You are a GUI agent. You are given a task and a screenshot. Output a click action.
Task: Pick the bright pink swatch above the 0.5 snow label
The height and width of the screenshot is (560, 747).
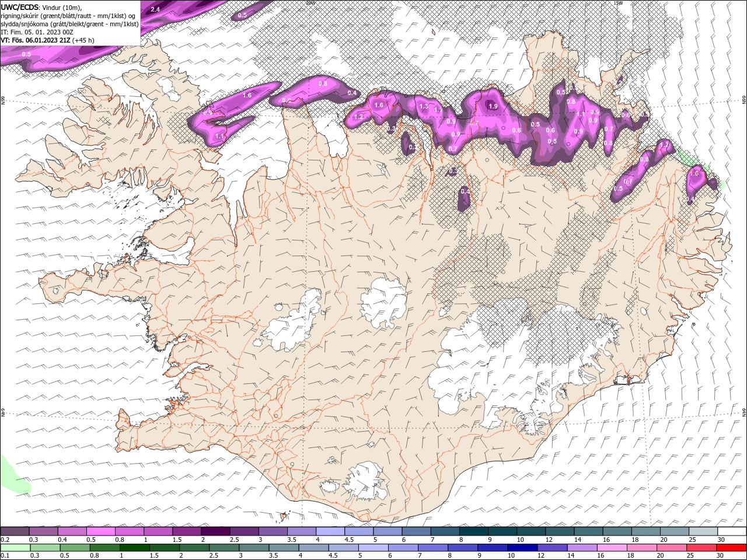100,531
